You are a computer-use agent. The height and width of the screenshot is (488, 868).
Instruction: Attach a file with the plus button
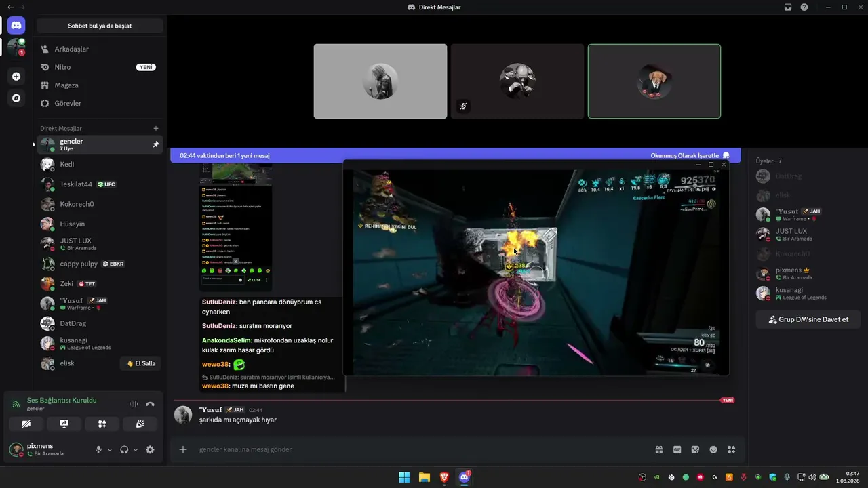(183, 449)
